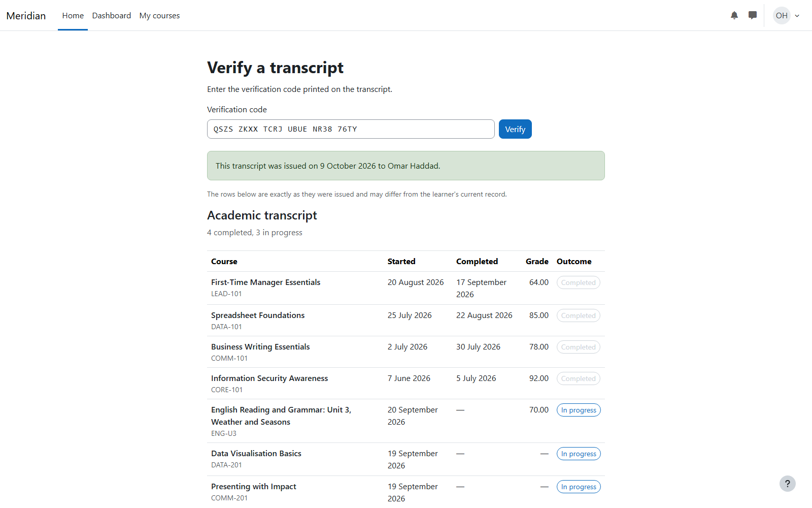Click Presenting with Impact course name

[254, 487]
